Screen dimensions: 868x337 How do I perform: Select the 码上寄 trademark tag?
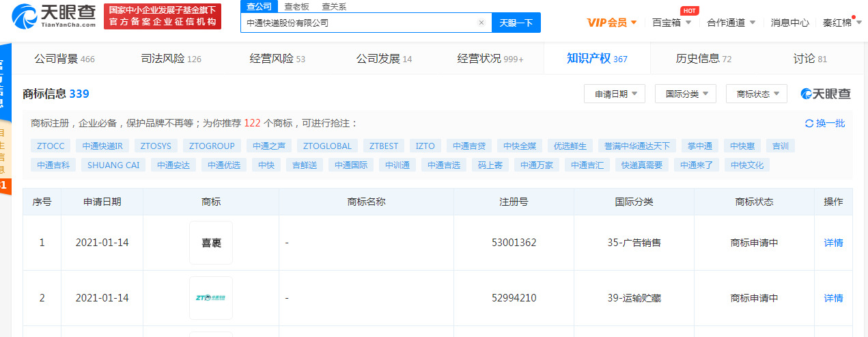pos(490,165)
